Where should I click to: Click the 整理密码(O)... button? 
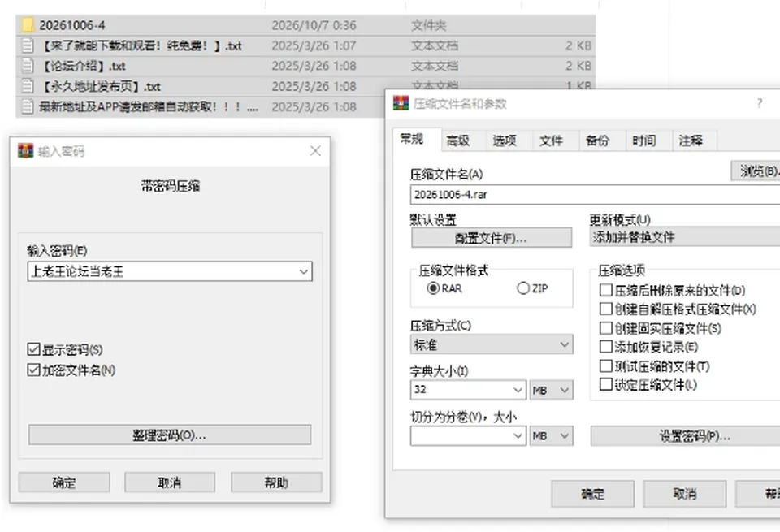pos(170,435)
